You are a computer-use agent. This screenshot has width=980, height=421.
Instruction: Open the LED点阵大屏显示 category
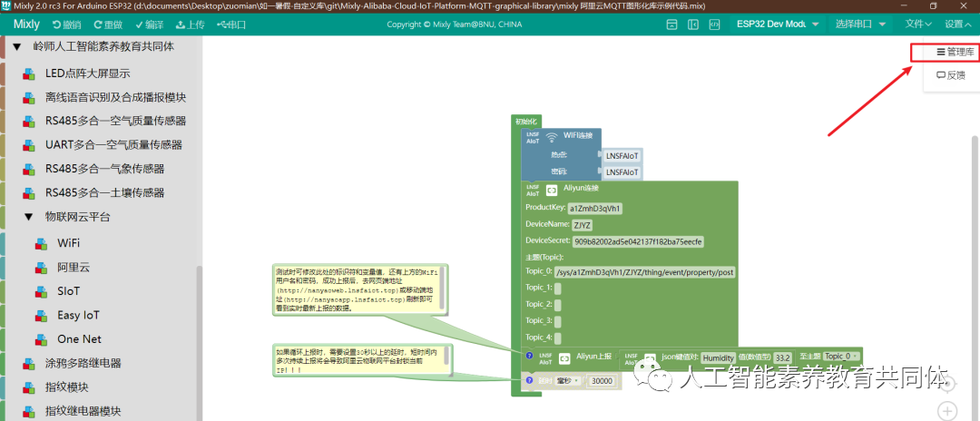(87, 73)
